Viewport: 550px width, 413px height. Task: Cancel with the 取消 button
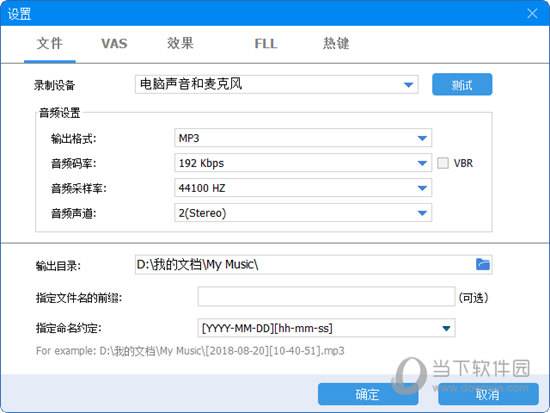tap(488, 394)
